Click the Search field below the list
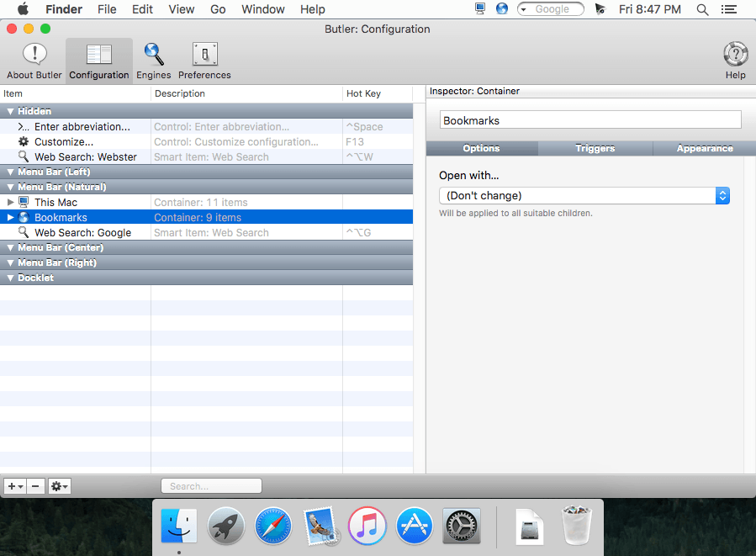 coord(211,486)
